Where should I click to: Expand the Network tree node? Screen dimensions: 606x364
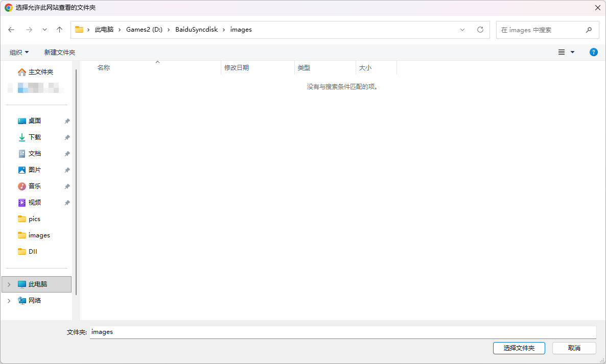click(9, 301)
